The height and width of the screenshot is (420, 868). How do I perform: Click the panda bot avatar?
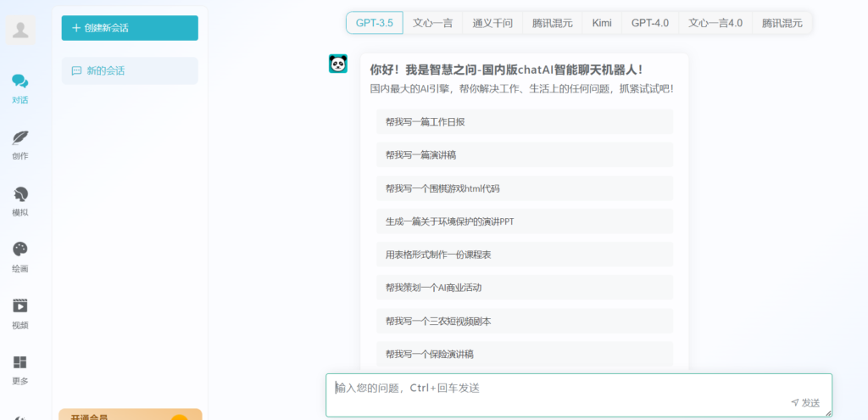(338, 64)
